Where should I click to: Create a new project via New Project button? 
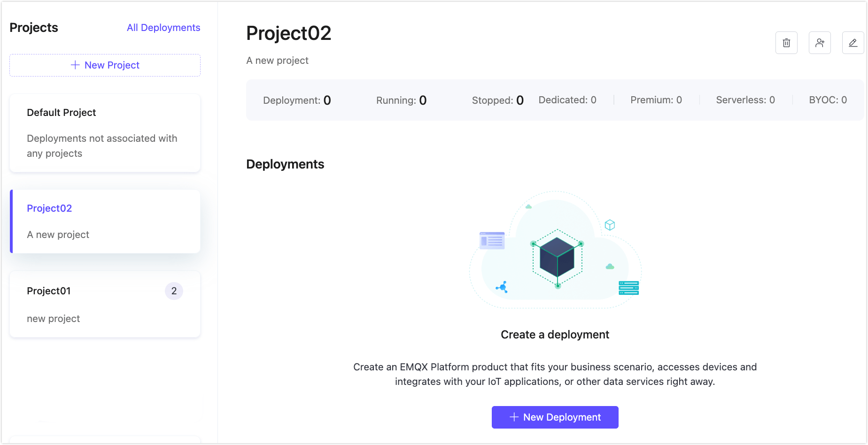pyautogui.click(x=105, y=65)
